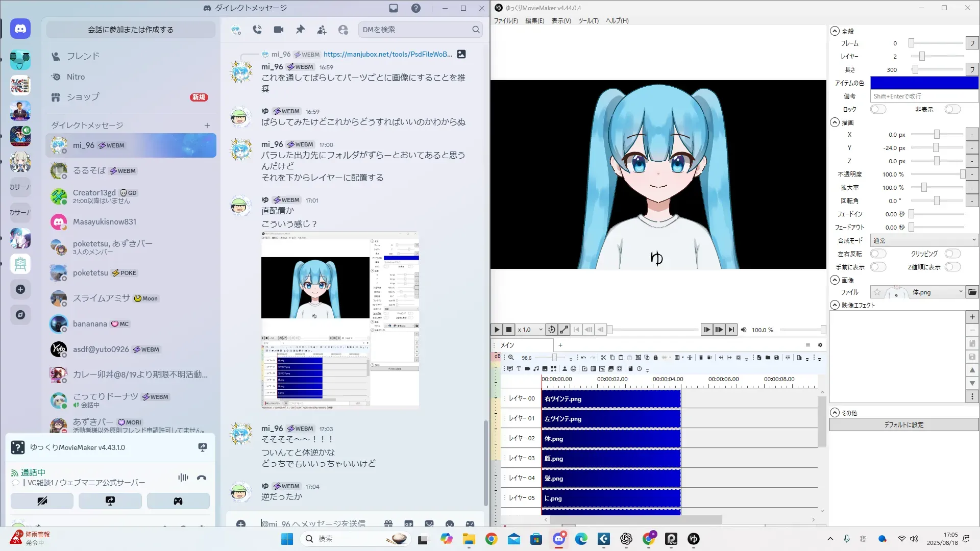Viewport: 980px width, 551px height.
Task: Click the デフォルトに設定 button
Action: click(903, 424)
